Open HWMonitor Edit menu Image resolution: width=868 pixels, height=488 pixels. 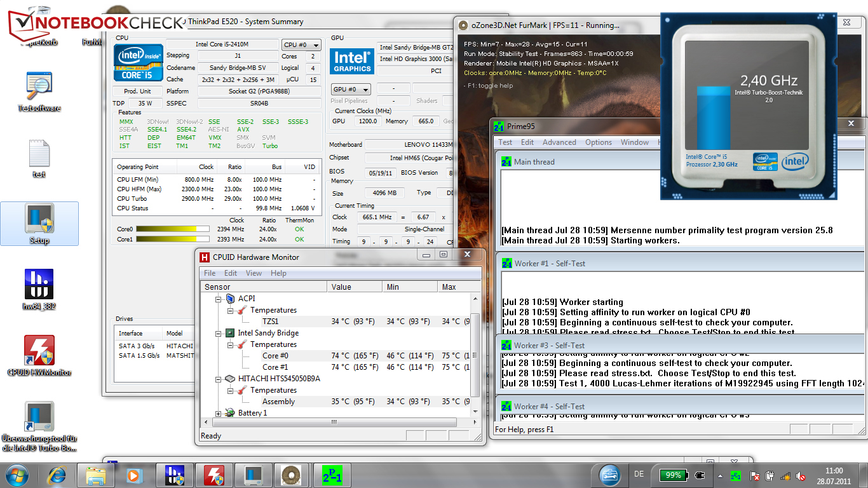click(231, 273)
